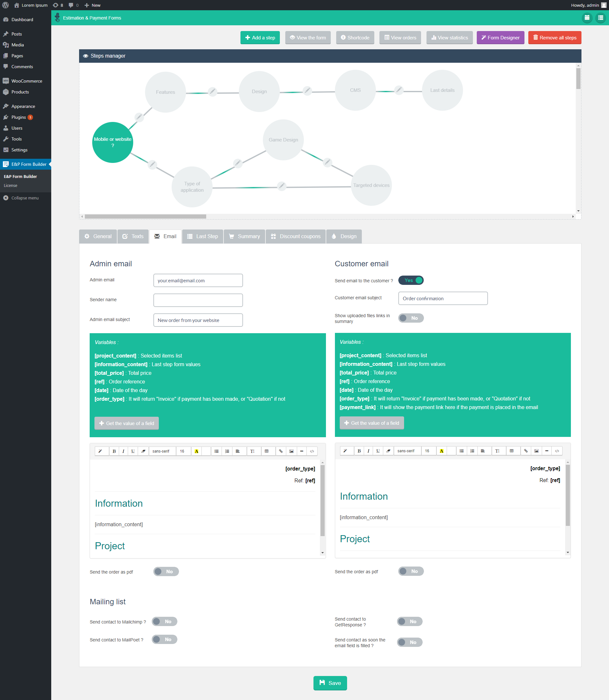
Task: Click Get the value of a field button
Action: 126,423
